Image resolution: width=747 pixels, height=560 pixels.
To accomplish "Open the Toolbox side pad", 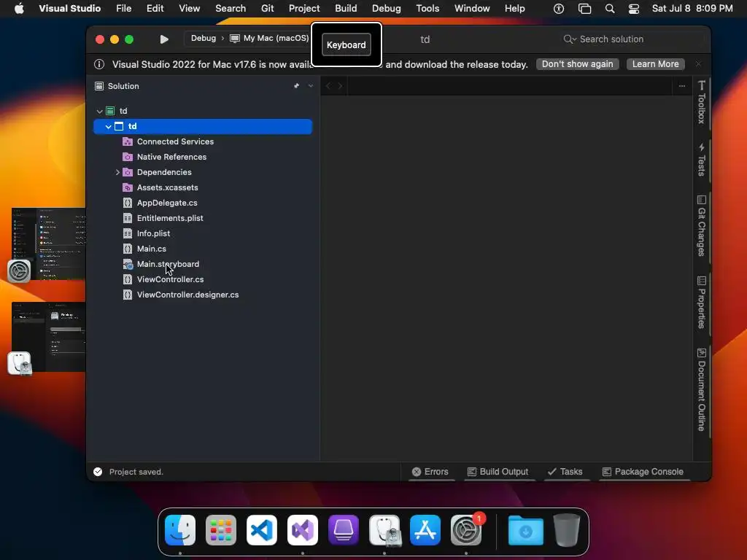I will click(701, 102).
